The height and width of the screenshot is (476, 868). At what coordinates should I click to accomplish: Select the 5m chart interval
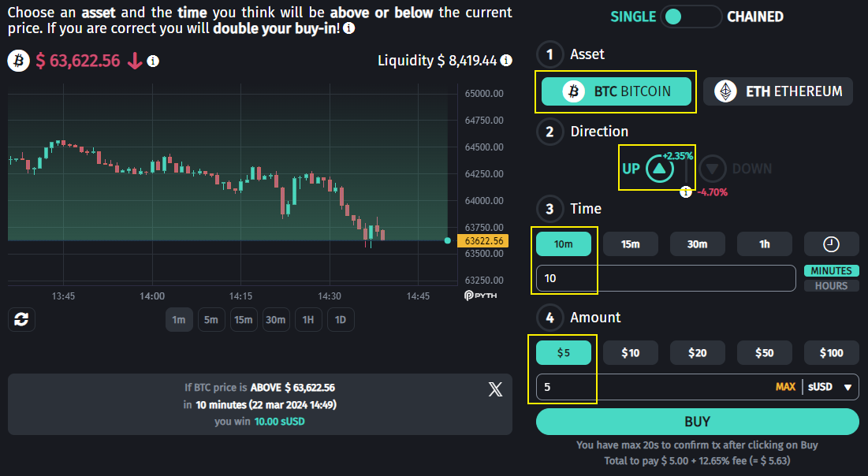point(210,319)
